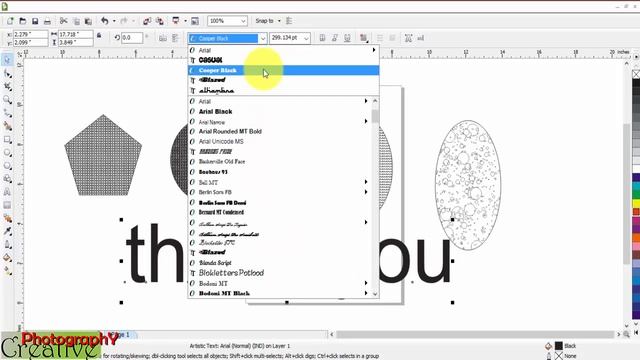Select the Rectangle tool

pyautogui.click(x=7, y=140)
